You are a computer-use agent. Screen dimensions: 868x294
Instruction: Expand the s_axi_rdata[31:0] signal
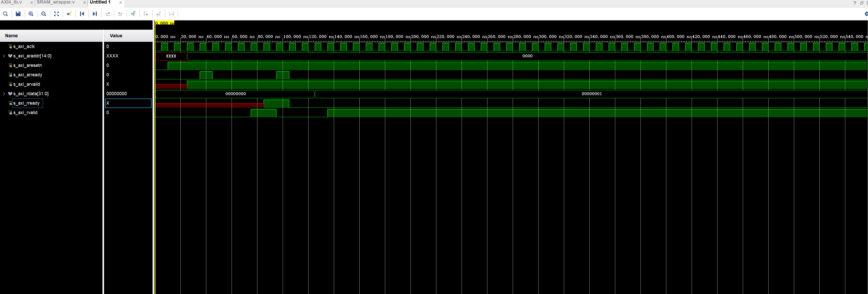point(3,93)
